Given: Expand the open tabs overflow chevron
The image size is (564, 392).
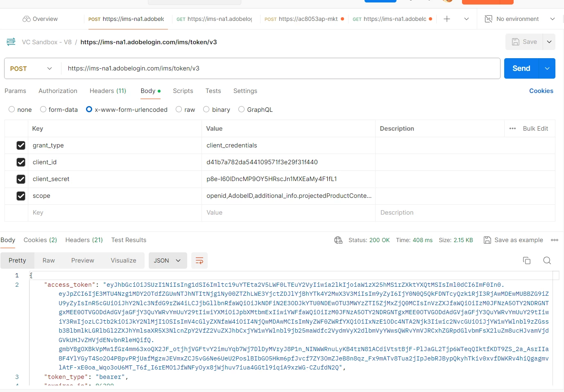Looking at the screenshot, I should coord(467,19).
